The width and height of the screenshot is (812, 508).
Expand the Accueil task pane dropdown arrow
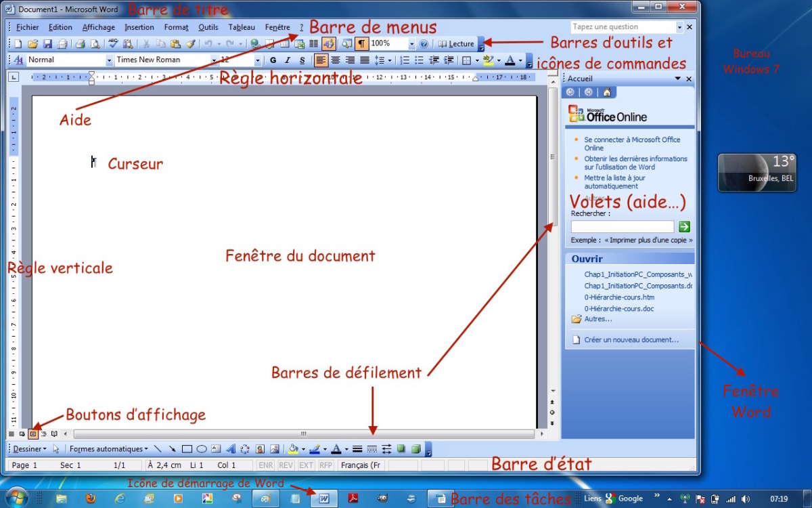(x=678, y=79)
